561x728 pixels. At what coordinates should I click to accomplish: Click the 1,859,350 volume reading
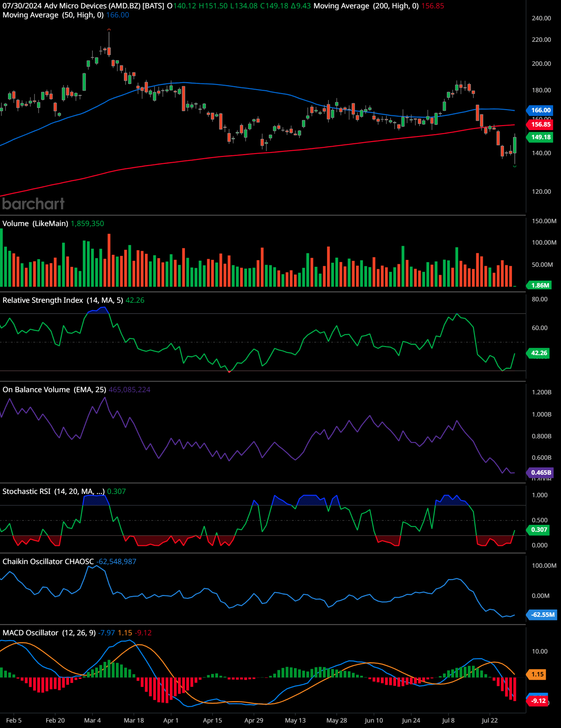(87, 224)
